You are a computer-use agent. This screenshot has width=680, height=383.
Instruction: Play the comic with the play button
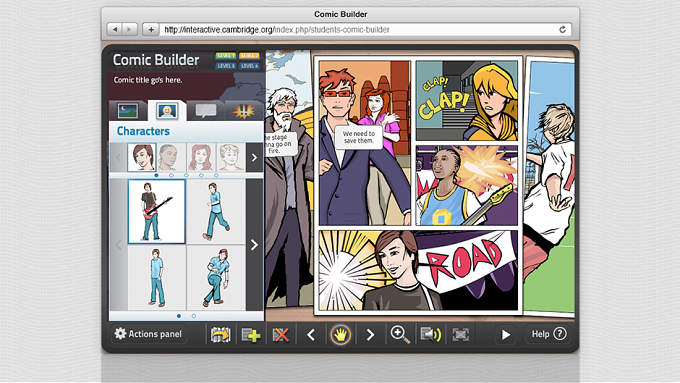coord(506,335)
